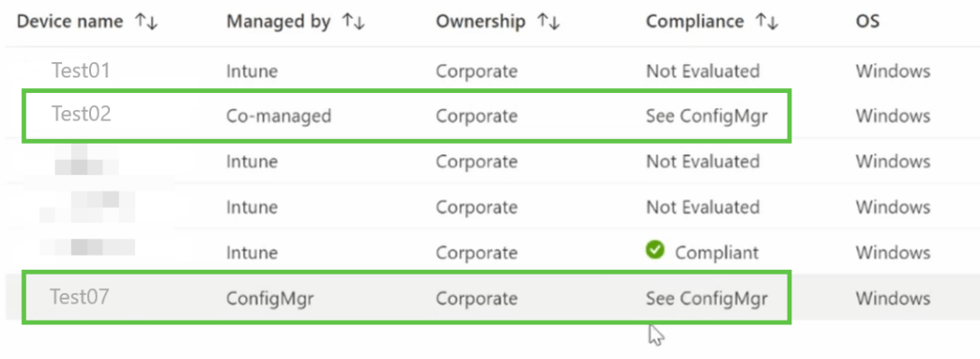Select the OS column header

pyautogui.click(x=867, y=21)
